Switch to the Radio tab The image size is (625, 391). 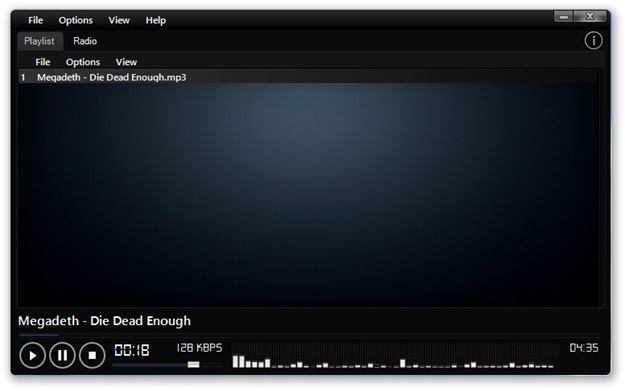pyautogui.click(x=85, y=41)
